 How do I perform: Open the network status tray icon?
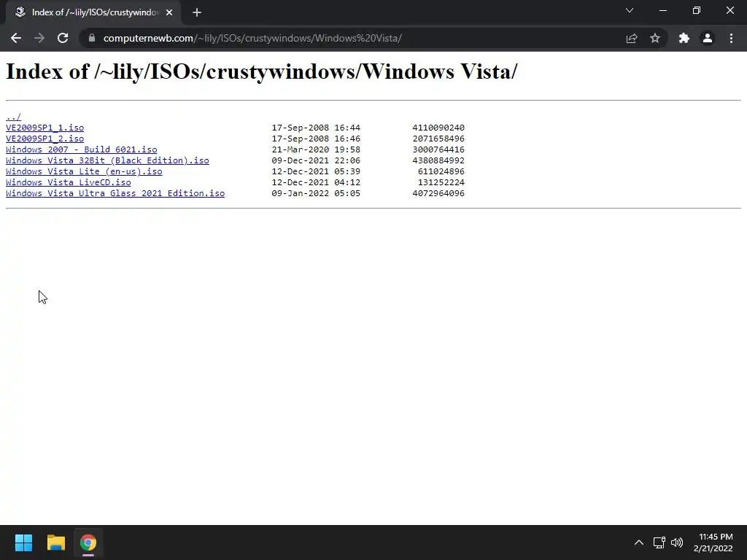coord(659,542)
